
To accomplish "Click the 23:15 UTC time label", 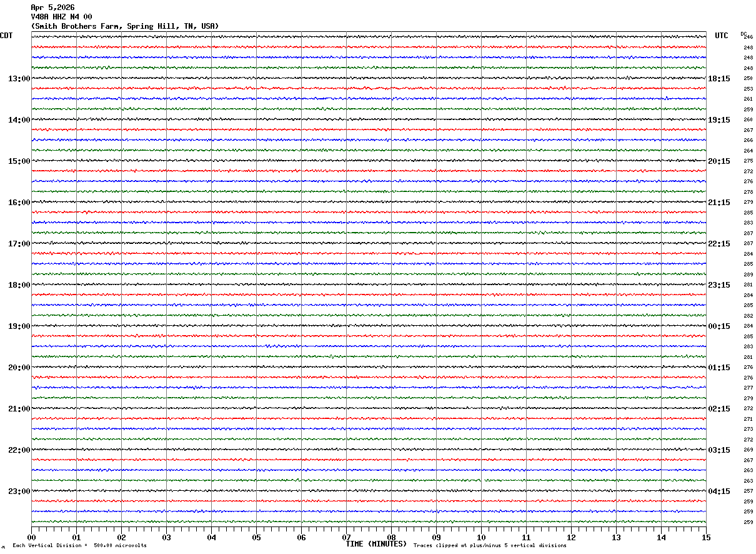I will [719, 285].
